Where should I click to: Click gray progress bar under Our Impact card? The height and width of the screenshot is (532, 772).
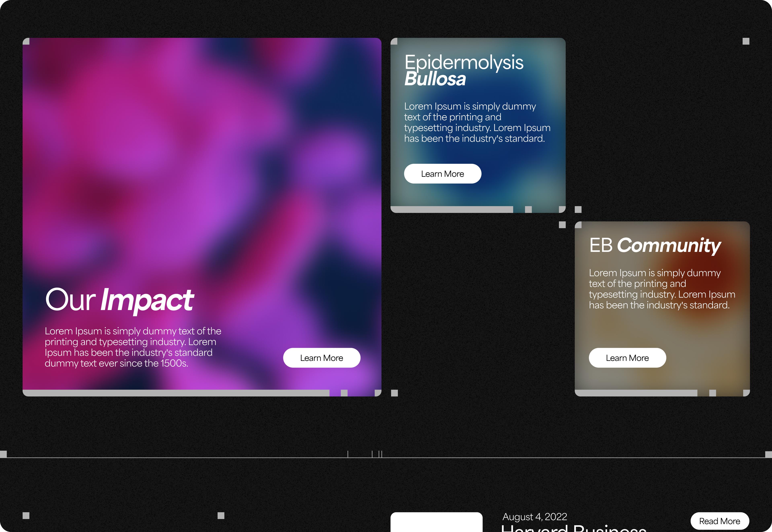(176, 393)
